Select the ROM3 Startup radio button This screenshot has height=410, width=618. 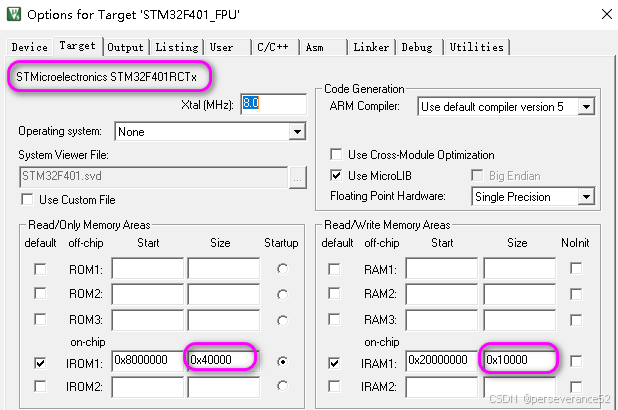pos(282,321)
